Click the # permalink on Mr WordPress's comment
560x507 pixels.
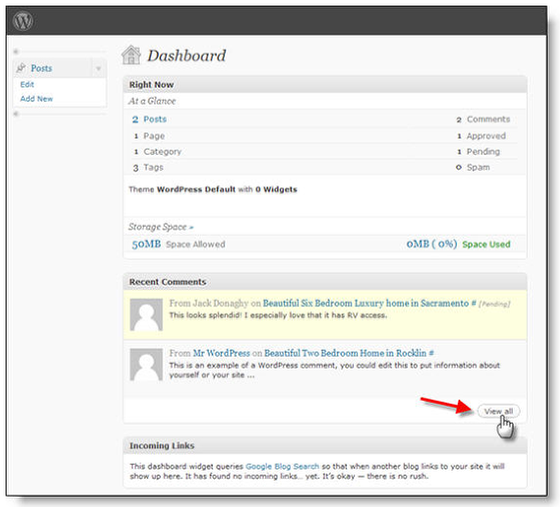(x=431, y=353)
